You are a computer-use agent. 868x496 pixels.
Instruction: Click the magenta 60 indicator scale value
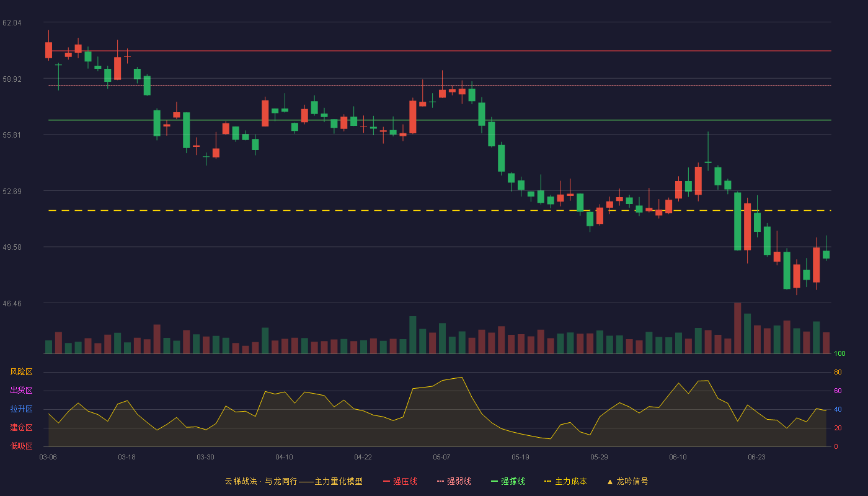pos(838,391)
